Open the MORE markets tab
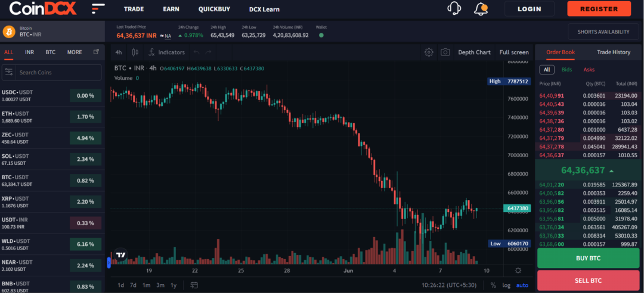644x293 pixels. [x=75, y=52]
